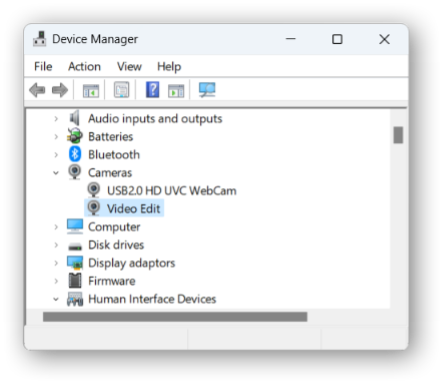Collapse the Cameras chevron

pos(56,173)
